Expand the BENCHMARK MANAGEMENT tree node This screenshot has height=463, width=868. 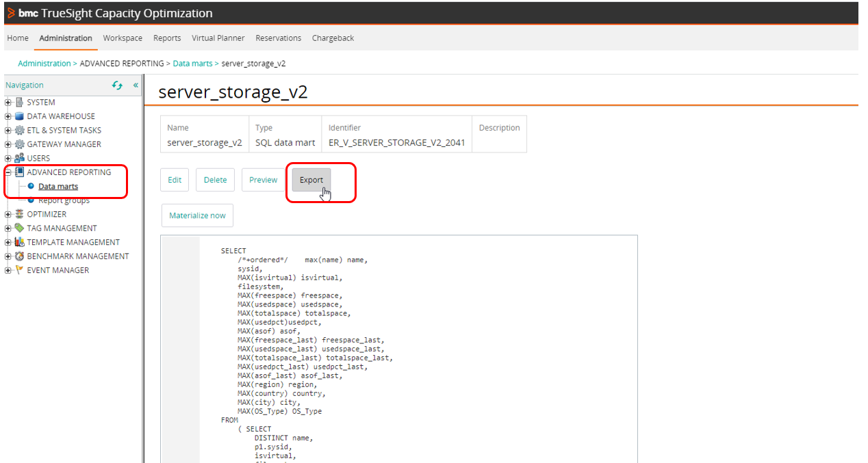[8, 256]
